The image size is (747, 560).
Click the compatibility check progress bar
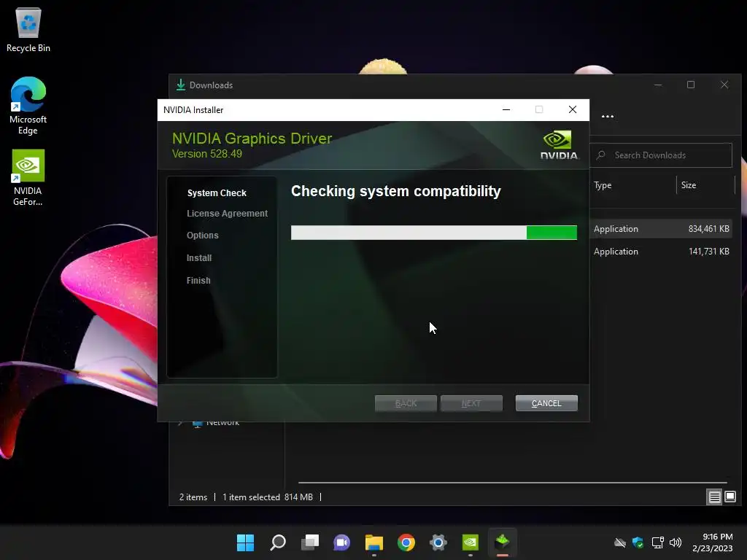(434, 233)
